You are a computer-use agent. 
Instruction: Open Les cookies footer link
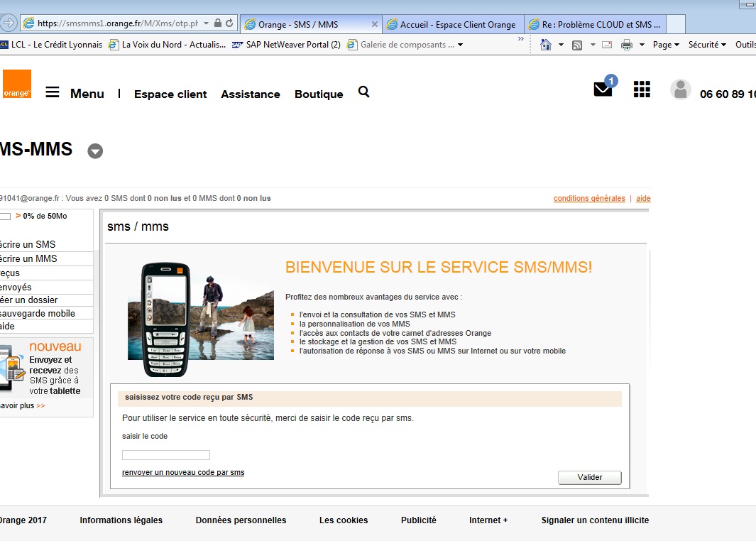[x=344, y=520]
